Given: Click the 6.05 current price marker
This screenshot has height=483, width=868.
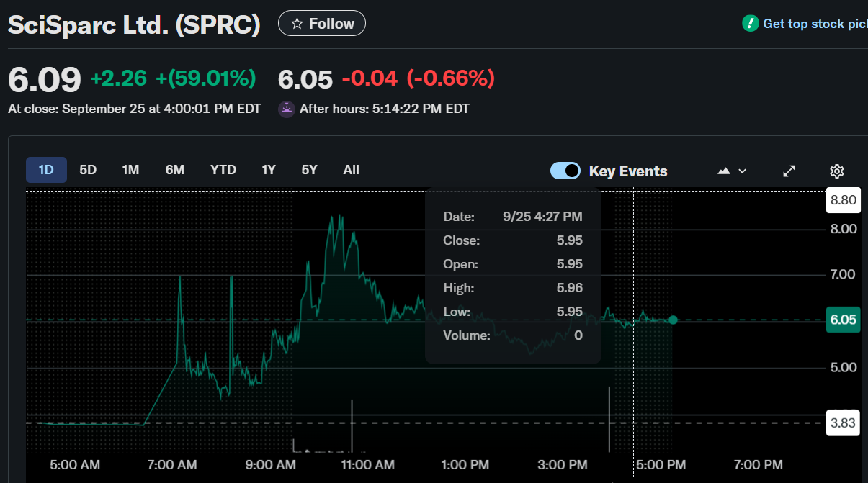Looking at the screenshot, I should (x=844, y=320).
